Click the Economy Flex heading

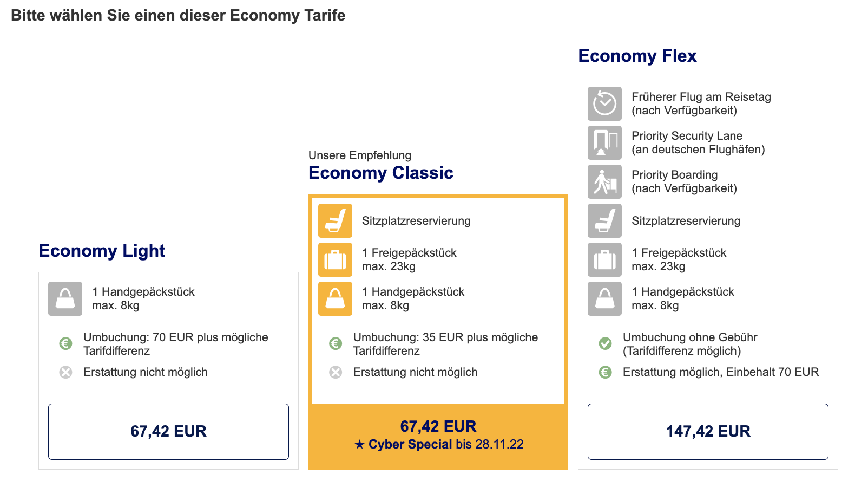point(637,56)
